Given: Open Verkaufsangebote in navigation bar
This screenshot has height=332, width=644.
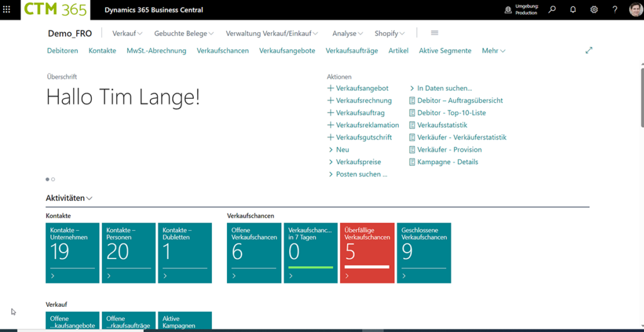Looking at the screenshot, I should coord(287,50).
